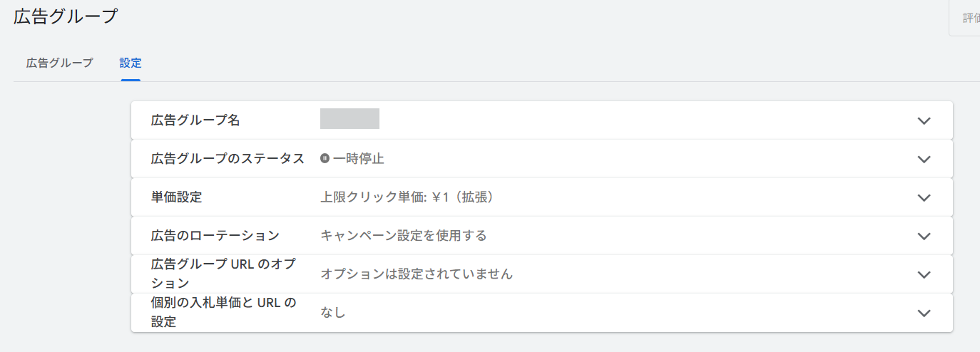The height and width of the screenshot is (352, 980).
Task: Open the 広告のローテーション label
Action: coord(215,236)
